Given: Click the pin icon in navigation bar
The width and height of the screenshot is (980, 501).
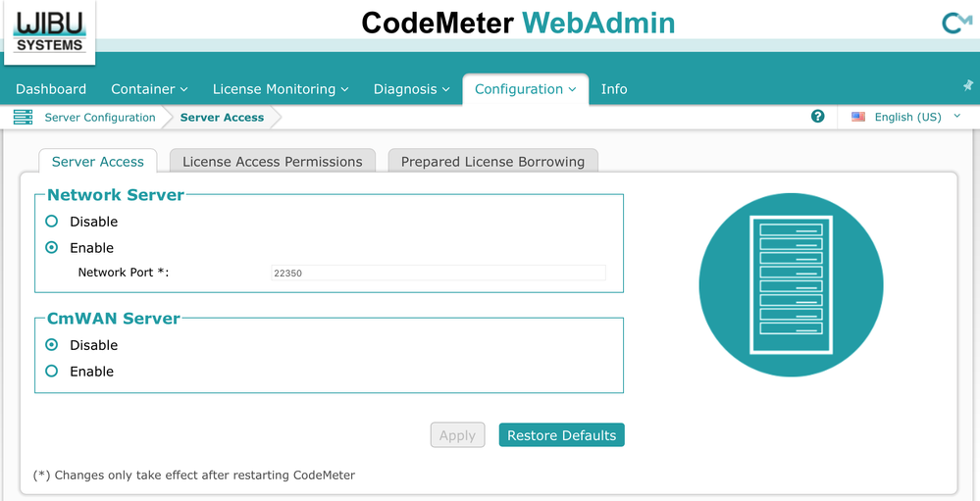Looking at the screenshot, I should tap(968, 86).
